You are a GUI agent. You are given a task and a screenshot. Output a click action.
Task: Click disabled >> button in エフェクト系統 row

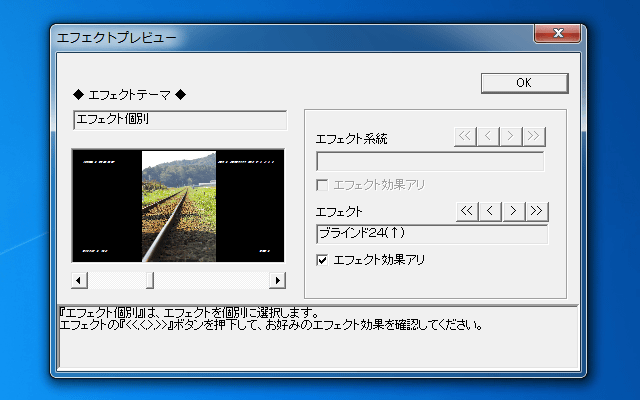[534, 136]
